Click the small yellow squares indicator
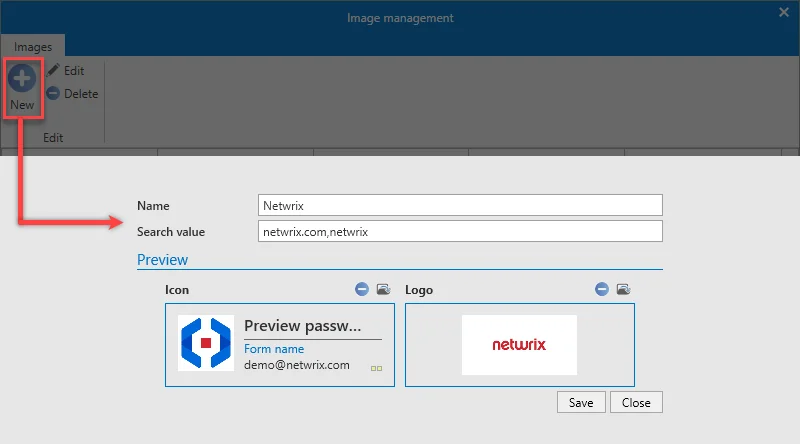Screen dimensions: 800x444 pyautogui.click(x=377, y=368)
